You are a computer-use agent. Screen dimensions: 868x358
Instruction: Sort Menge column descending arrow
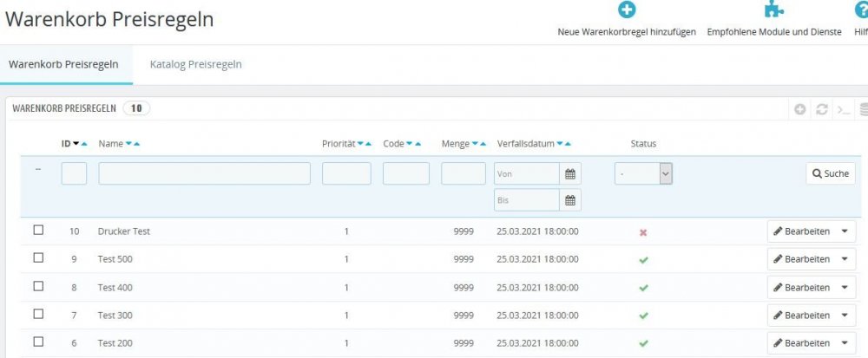tap(475, 144)
